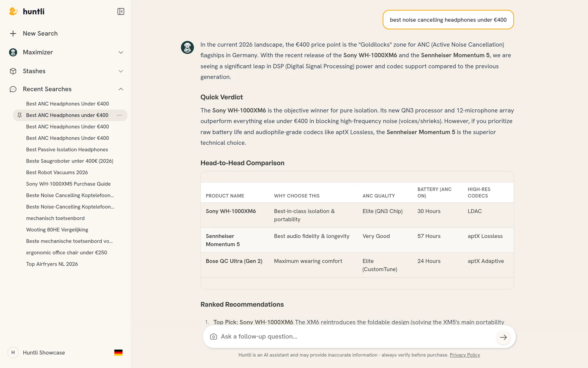Click the 57 Hours battery cell

(x=429, y=236)
